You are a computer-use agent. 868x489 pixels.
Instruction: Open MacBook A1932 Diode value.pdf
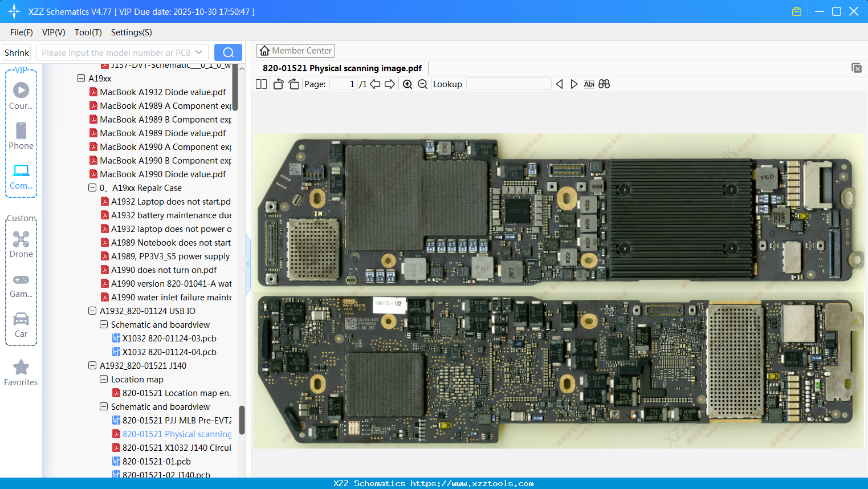[157, 92]
